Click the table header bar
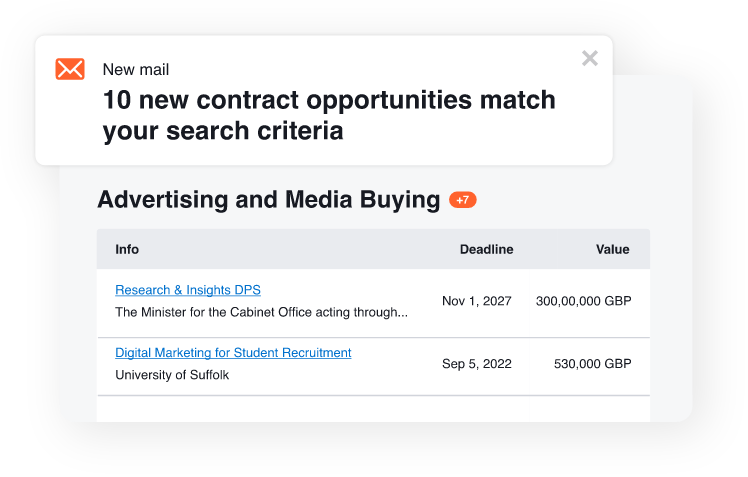 [x=374, y=249]
